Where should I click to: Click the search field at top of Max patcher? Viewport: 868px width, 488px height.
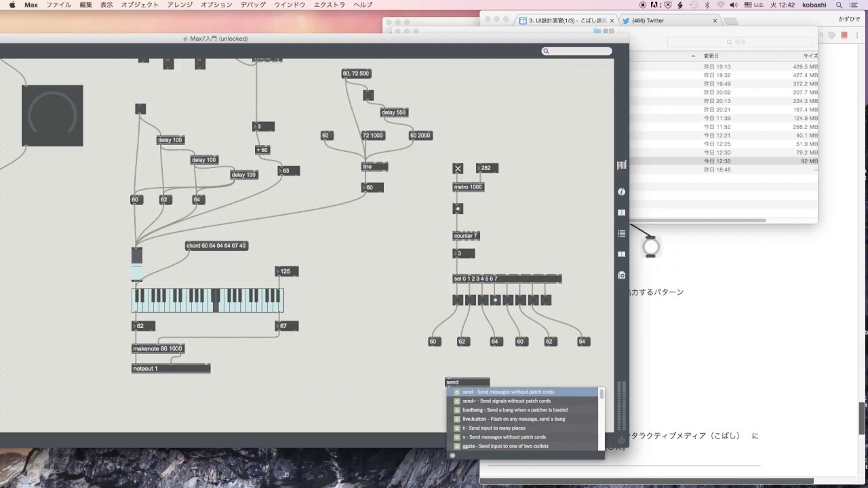click(577, 51)
